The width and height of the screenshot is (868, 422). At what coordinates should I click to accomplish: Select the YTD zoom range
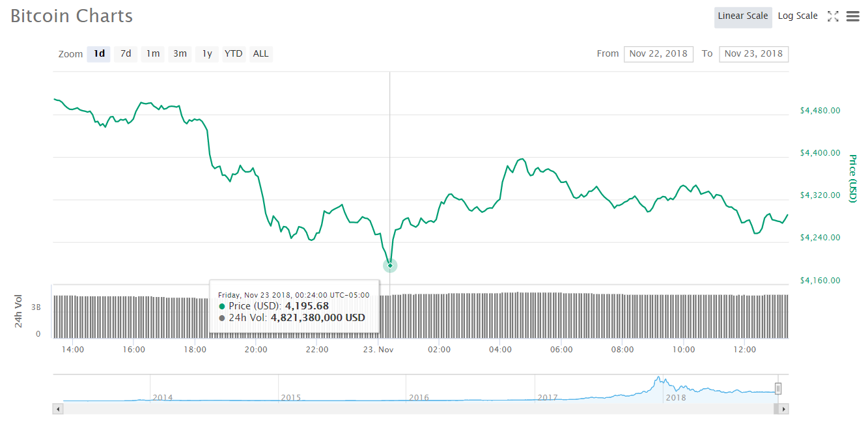coord(234,53)
